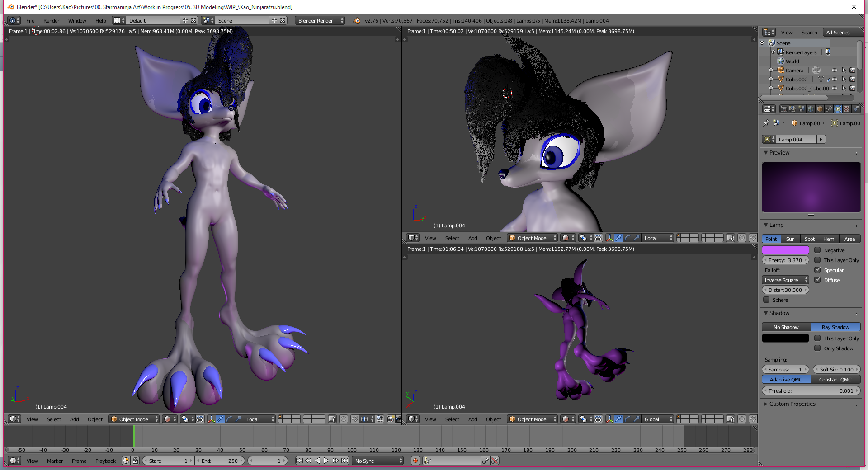Image resolution: width=868 pixels, height=470 pixels.
Task: Select the Hemi lamp type
Action: 829,239
